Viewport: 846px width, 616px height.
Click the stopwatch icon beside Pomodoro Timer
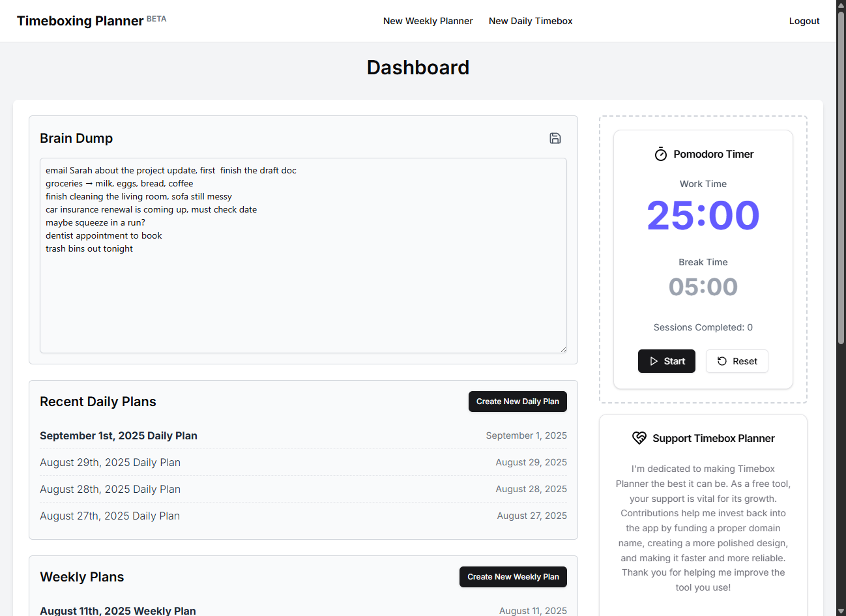coord(660,154)
